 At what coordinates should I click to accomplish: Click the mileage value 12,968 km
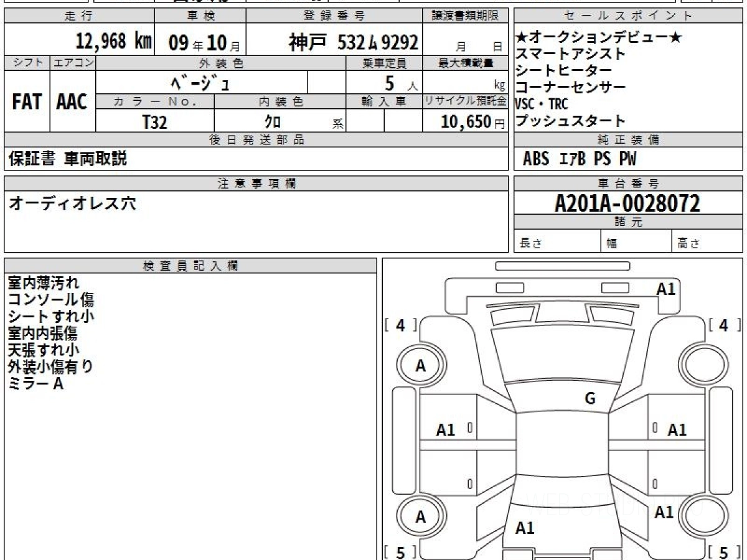point(114,42)
